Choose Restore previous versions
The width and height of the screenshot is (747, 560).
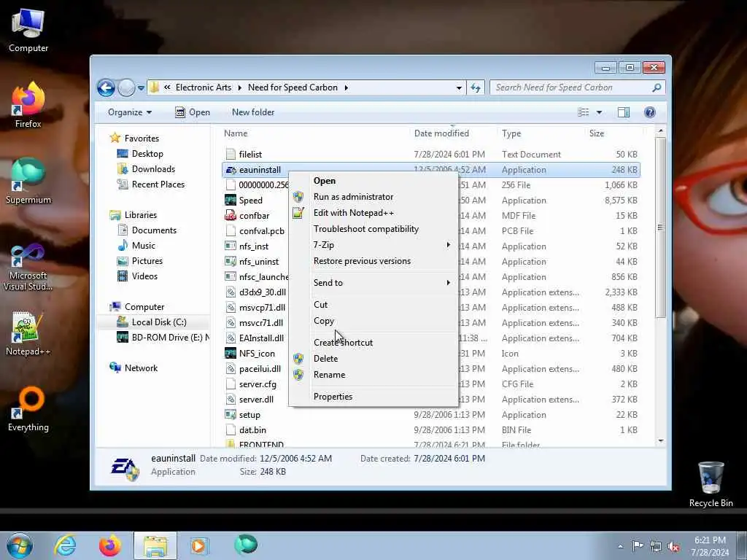(x=373, y=261)
